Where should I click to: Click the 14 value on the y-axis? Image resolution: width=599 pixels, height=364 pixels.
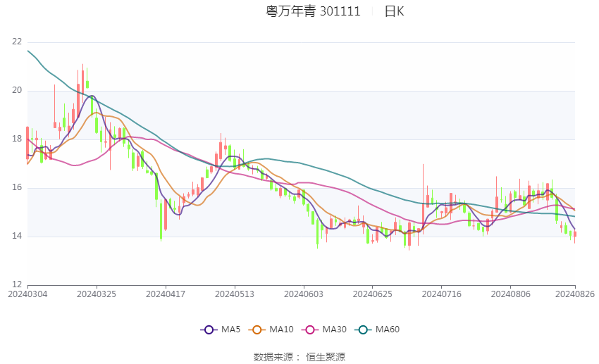click(x=17, y=236)
